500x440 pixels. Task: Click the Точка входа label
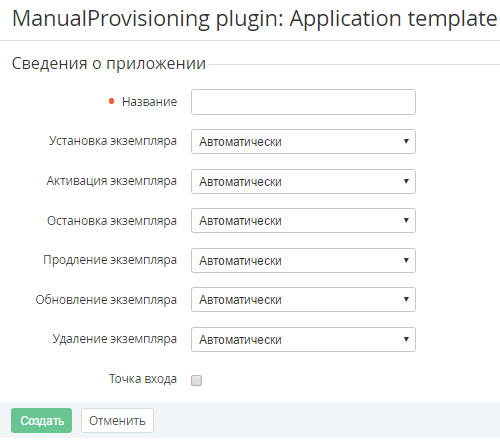pos(143,379)
